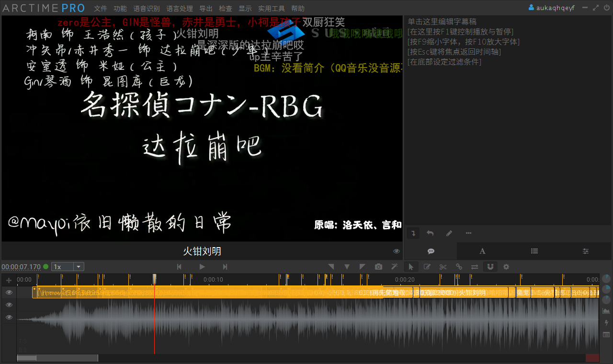
Task: Toggle the eye icon on the third track
Action: (9, 317)
